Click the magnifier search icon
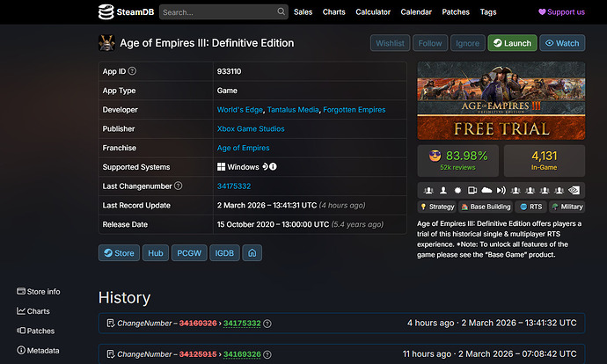The width and height of the screenshot is (607, 364). pos(282,12)
